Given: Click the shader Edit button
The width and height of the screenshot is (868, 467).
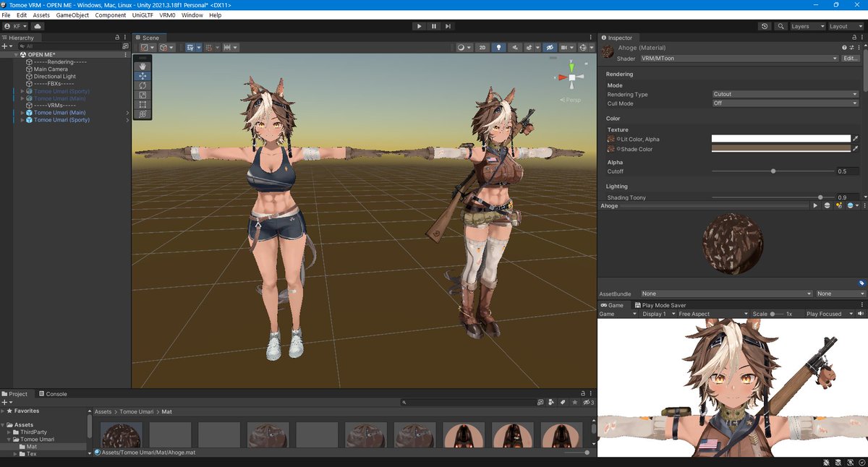Looking at the screenshot, I should point(851,59).
